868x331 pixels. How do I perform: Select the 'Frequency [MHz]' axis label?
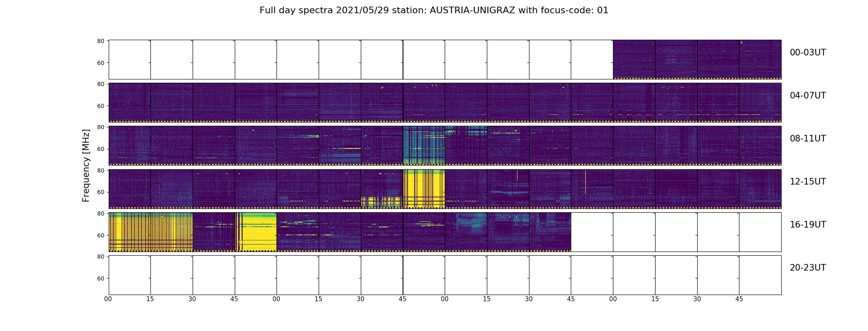coord(86,165)
